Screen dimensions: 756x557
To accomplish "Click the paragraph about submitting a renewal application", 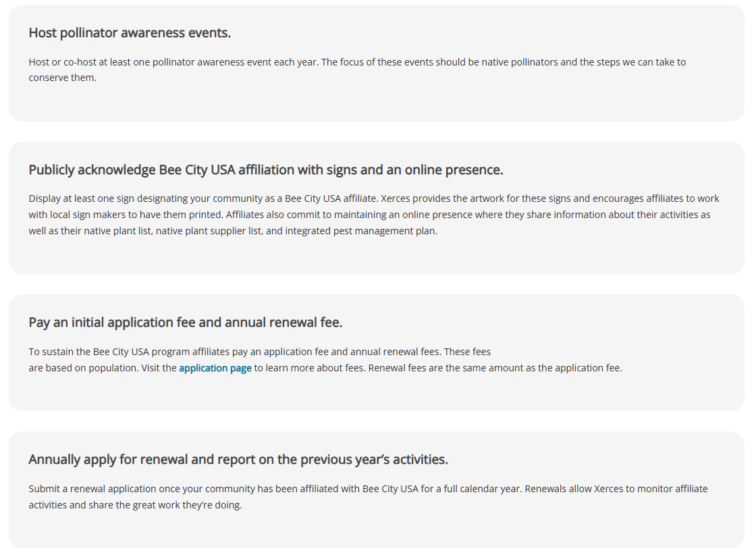I will pyautogui.click(x=368, y=497).
